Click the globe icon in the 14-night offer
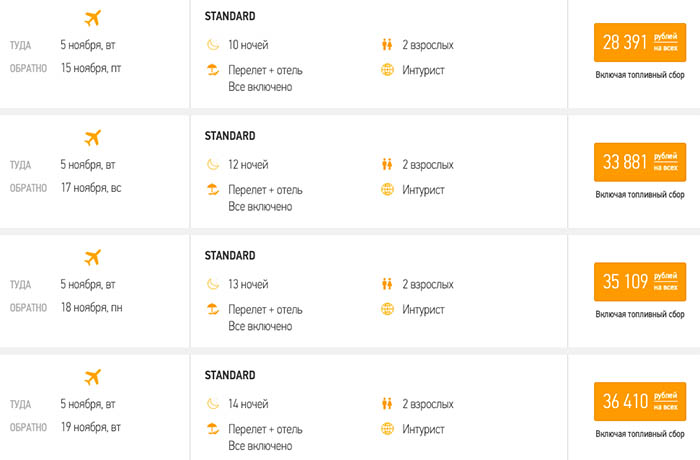700x460 pixels. [x=388, y=429]
